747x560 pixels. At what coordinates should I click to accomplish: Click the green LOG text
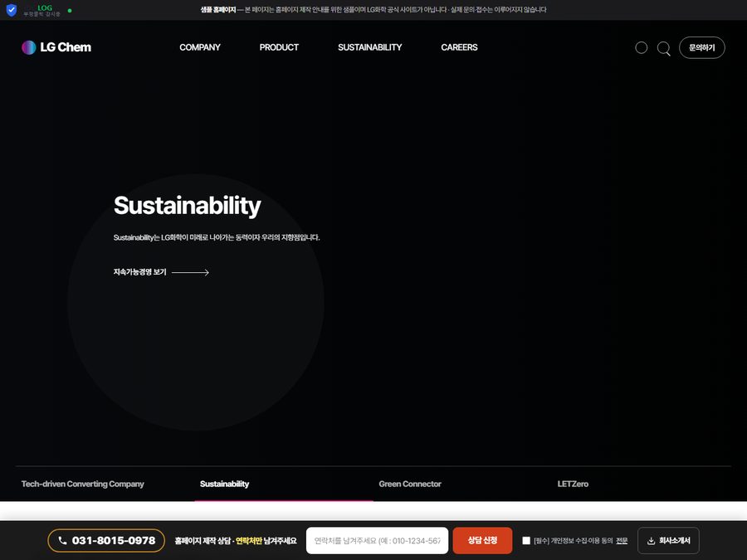45,7
